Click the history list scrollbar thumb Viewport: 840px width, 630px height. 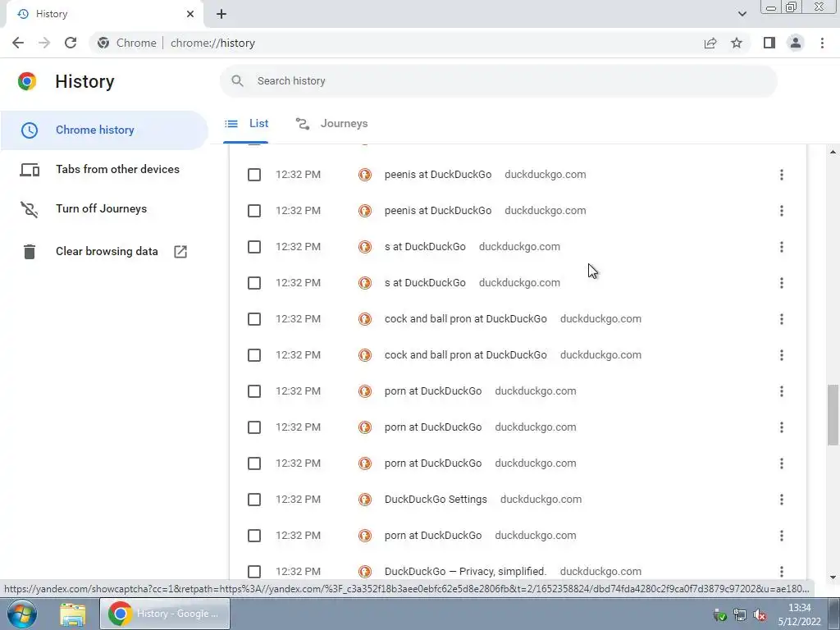click(x=833, y=415)
